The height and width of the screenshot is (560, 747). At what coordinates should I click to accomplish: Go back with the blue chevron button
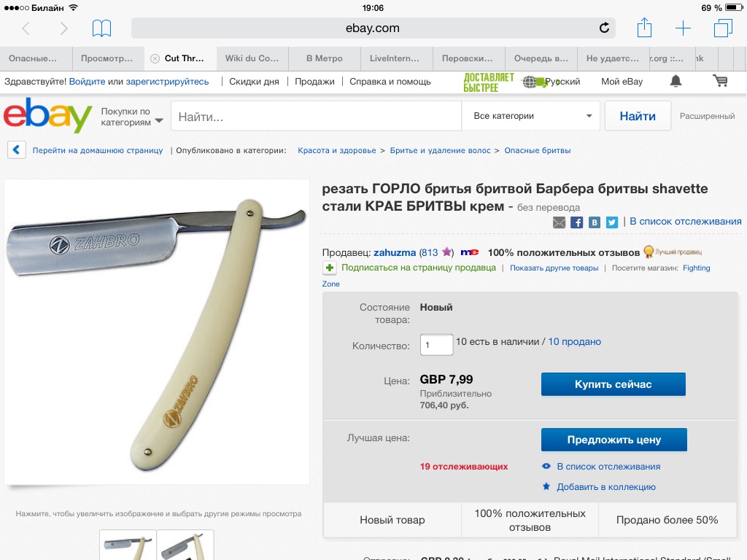[x=16, y=150]
